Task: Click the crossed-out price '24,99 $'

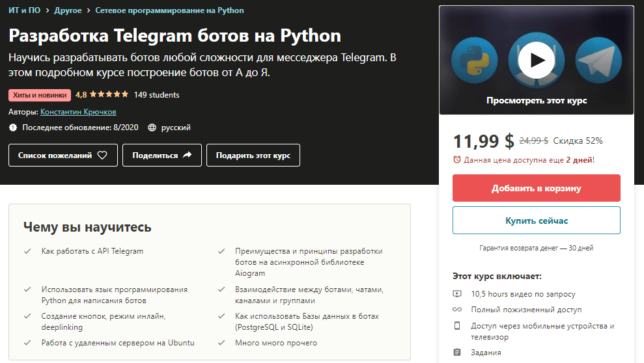Action: (x=533, y=141)
